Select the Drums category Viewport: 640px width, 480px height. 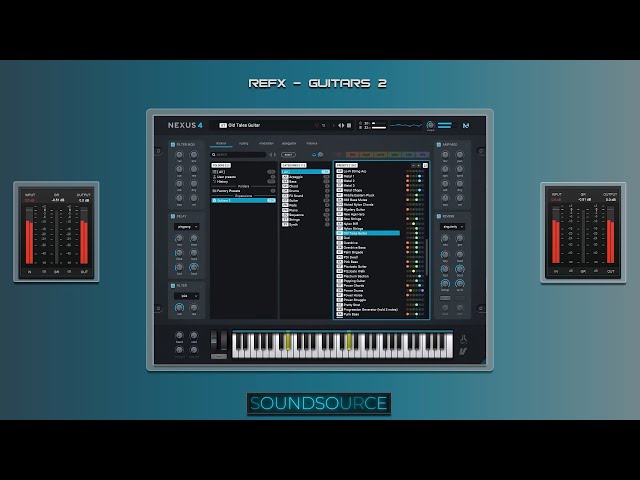click(x=306, y=191)
